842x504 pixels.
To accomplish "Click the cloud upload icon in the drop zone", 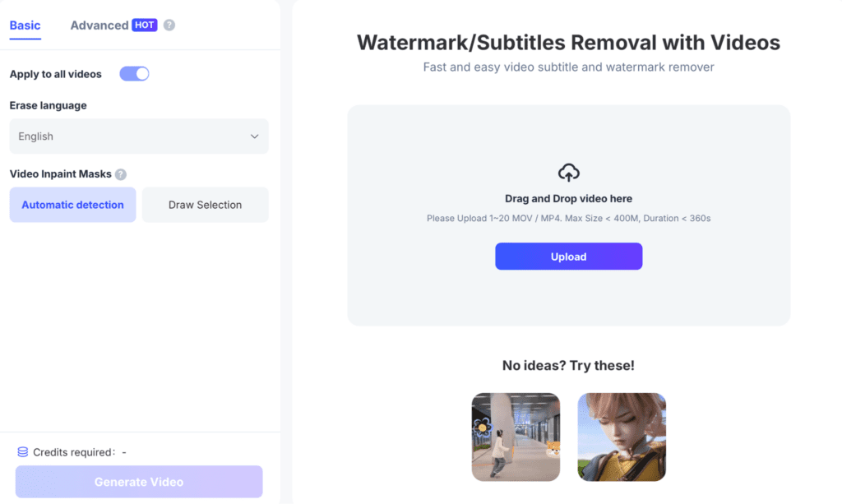I will pos(568,172).
